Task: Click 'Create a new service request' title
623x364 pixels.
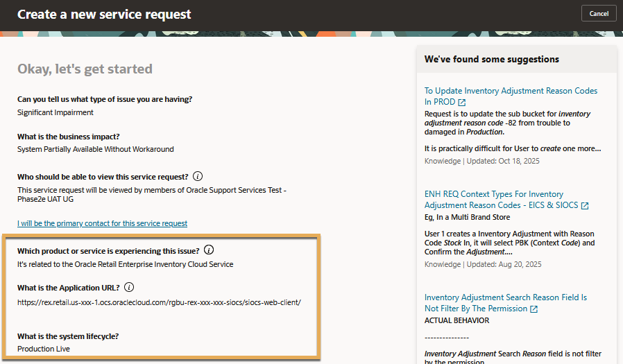Action: pyautogui.click(x=104, y=15)
